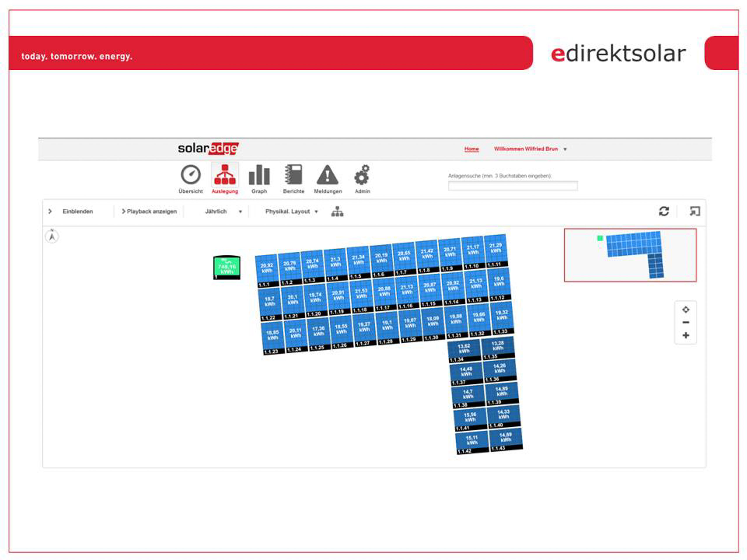Viewport: 747px width, 560px height.
Task: Select solar module 1.1.36
Action: coord(500,371)
